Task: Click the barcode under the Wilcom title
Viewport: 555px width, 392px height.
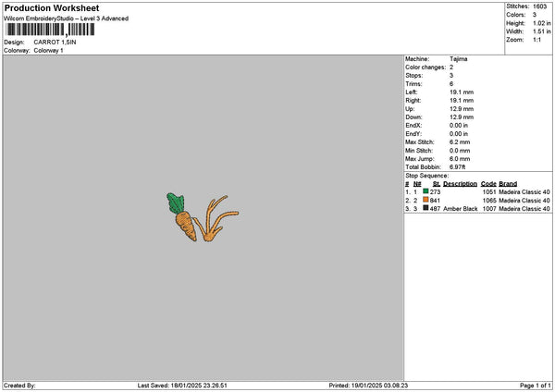Action: click(50, 30)
